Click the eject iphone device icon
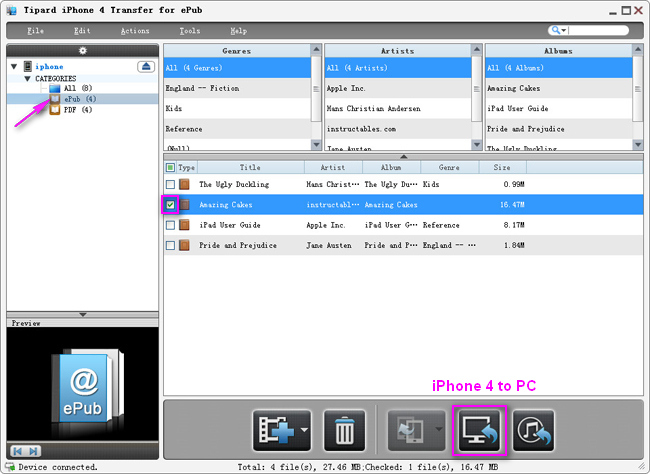 (146, 66)
